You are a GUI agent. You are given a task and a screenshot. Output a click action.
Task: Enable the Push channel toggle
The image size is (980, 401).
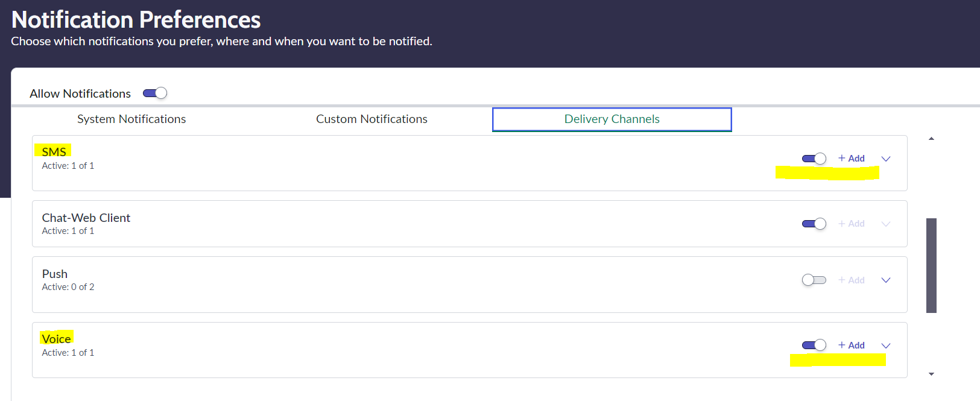(814, 280)
